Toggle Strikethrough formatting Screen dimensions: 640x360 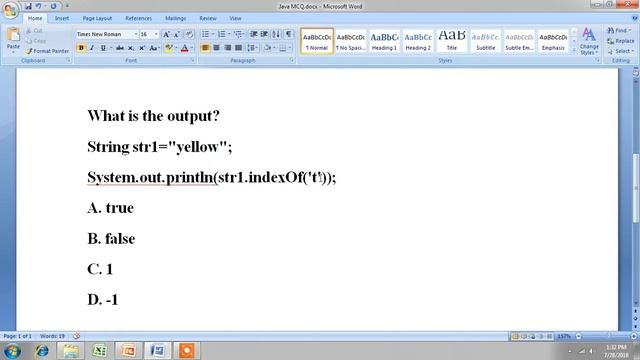(x=120, y=48)
